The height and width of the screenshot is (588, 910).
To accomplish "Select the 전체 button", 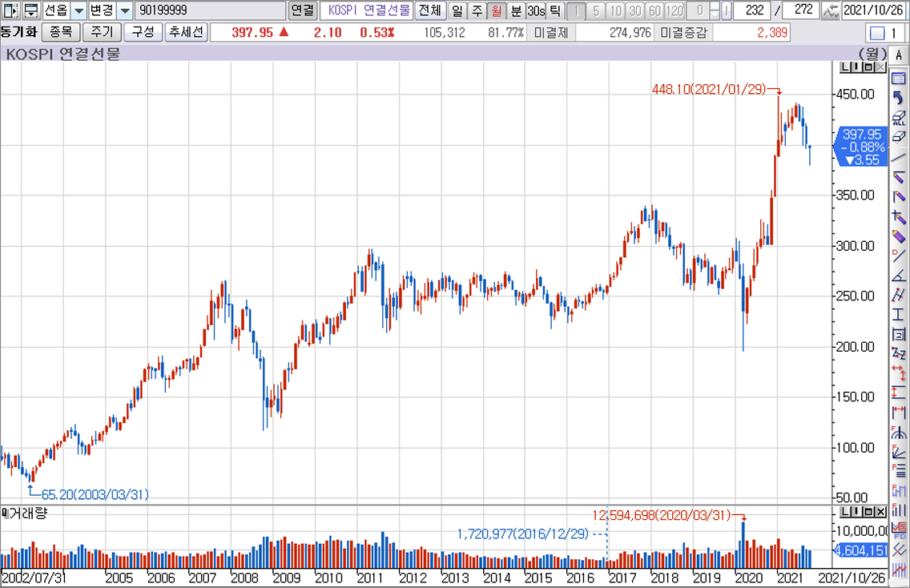I will (x=430, y=10).
